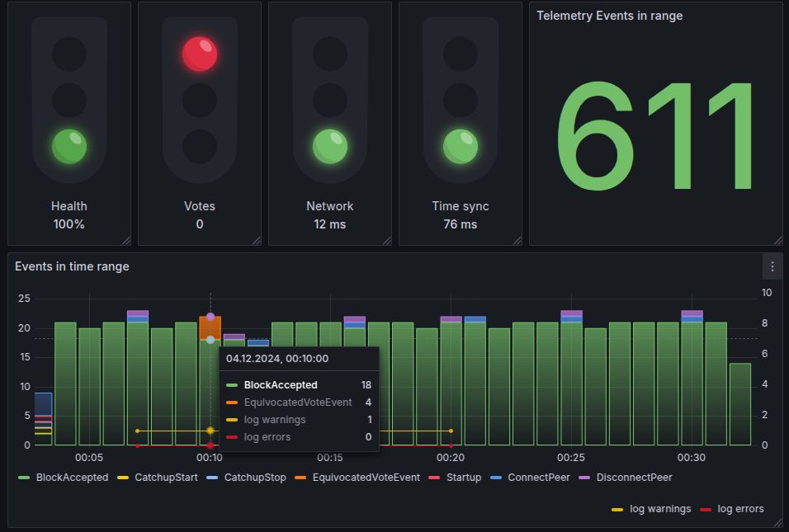
Task: Click the orange EquivocatedVoteEvent bar segment
Action: click(210, 327)
